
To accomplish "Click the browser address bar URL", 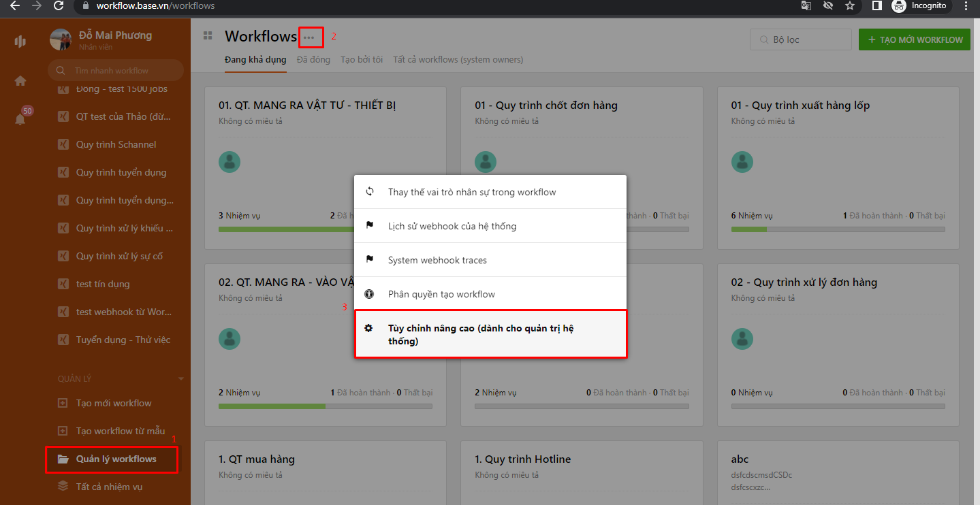I will (155, 5).
